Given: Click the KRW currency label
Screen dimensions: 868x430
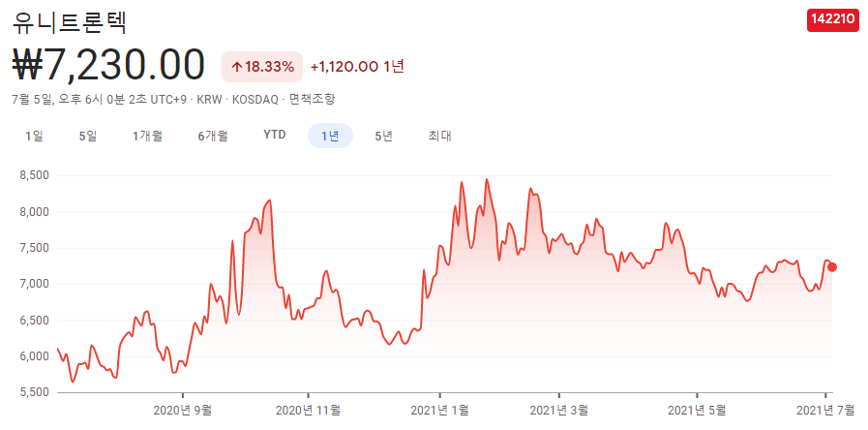Looking at the screenshot, I should coord(209,100).
